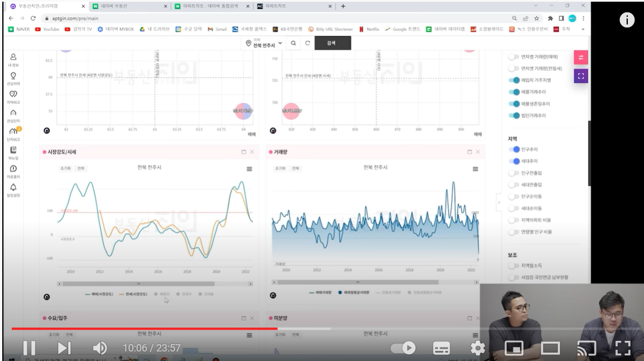Switch to 네이버 부동산 tab
Viewport: 644px width, 361px height.
[x=129, y=6]
